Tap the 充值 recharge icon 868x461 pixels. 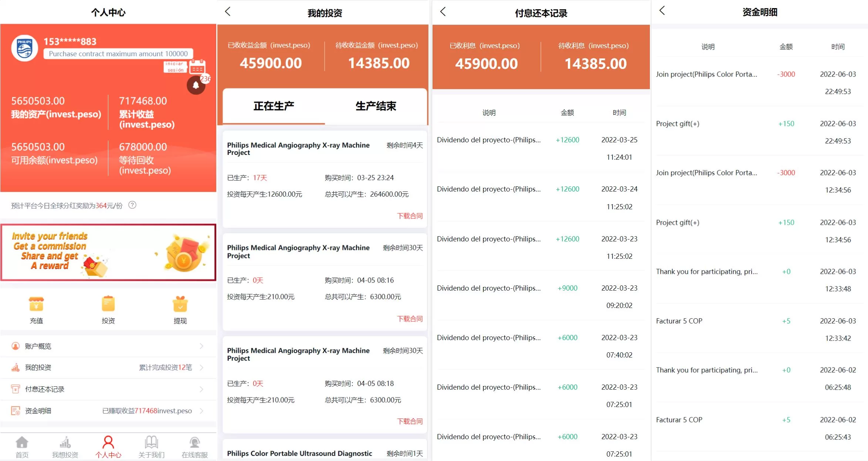coord(36,305)
